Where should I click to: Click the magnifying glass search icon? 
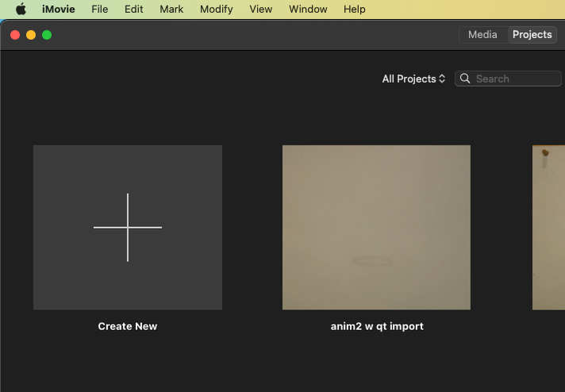pyautogui.click(x=465, y=79)
